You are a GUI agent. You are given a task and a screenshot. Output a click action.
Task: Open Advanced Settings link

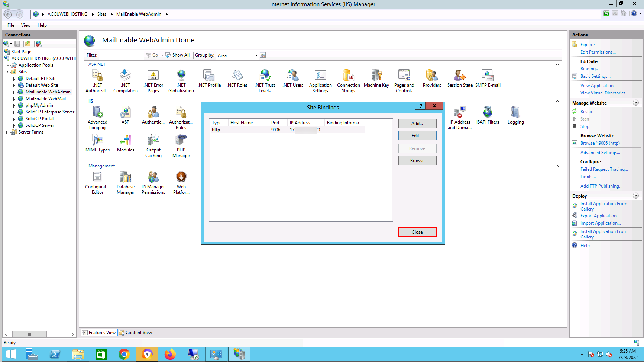[x=600, y=153]
